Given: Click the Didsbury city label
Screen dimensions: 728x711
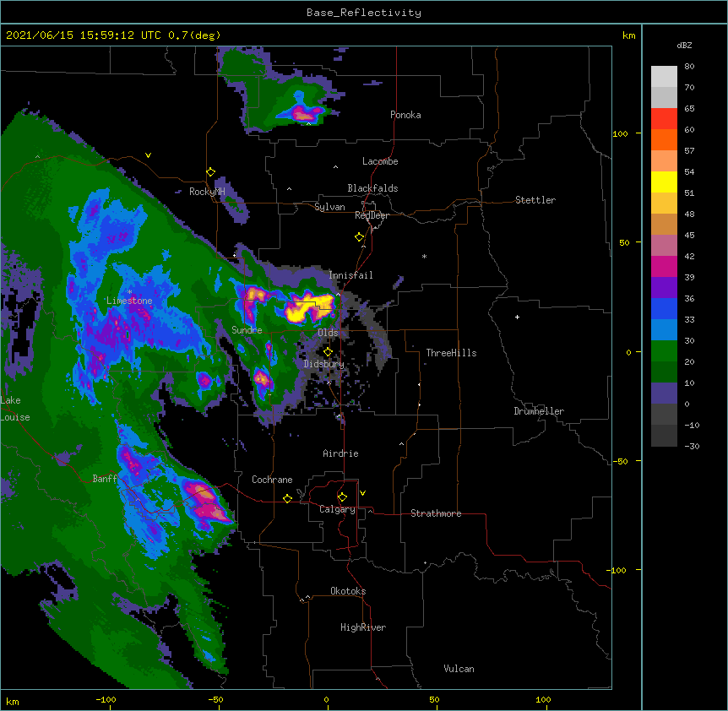Looking at the screenshot, I should pyautogui.click(x=323, y=364).
